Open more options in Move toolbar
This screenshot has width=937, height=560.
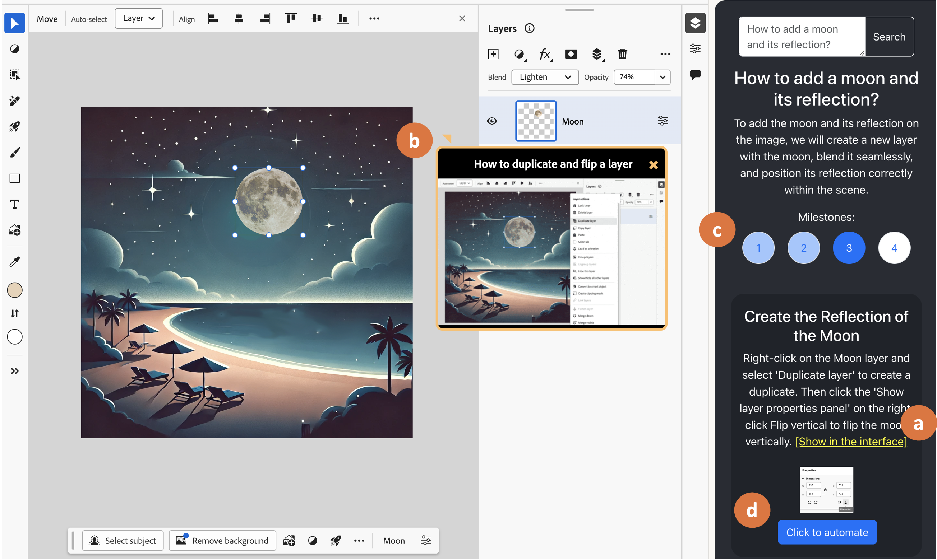(x=374, y=19)
